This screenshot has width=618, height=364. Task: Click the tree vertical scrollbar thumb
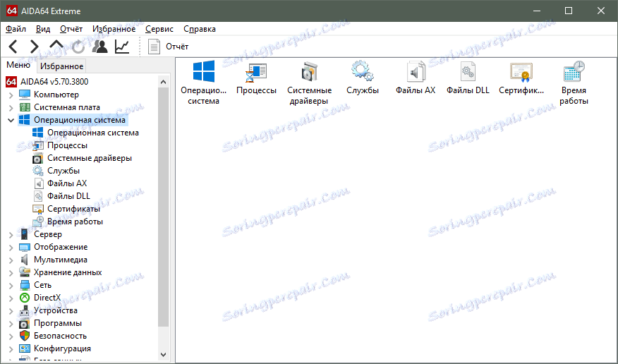pos(164,207)
